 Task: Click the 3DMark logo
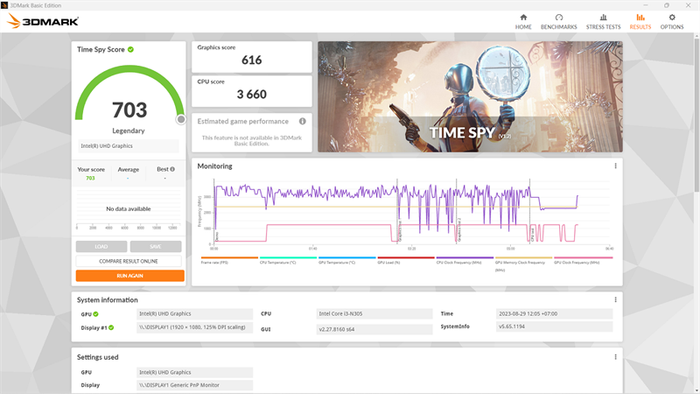(43, 21)
